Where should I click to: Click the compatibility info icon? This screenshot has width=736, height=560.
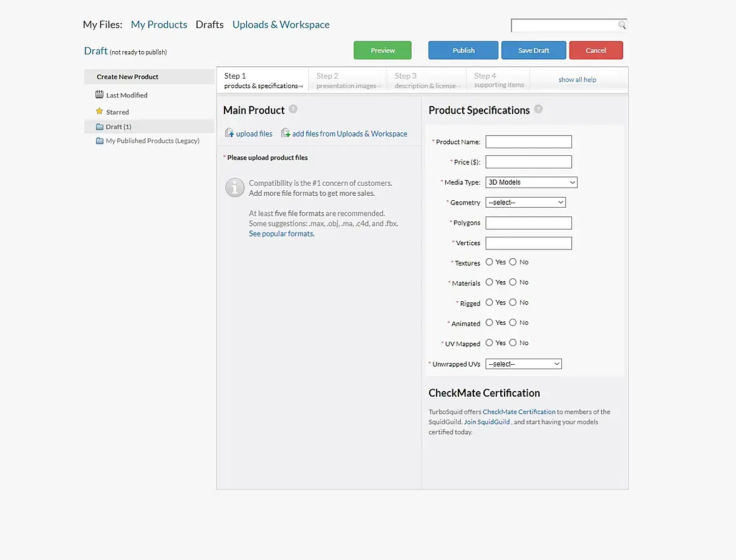[x=235, y=187]
